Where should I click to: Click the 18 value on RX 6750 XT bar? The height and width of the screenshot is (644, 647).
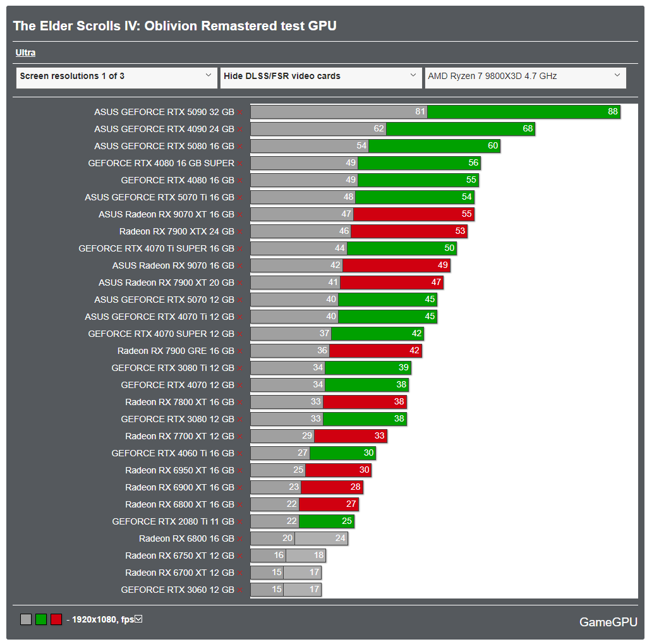(x=318, y=555)
